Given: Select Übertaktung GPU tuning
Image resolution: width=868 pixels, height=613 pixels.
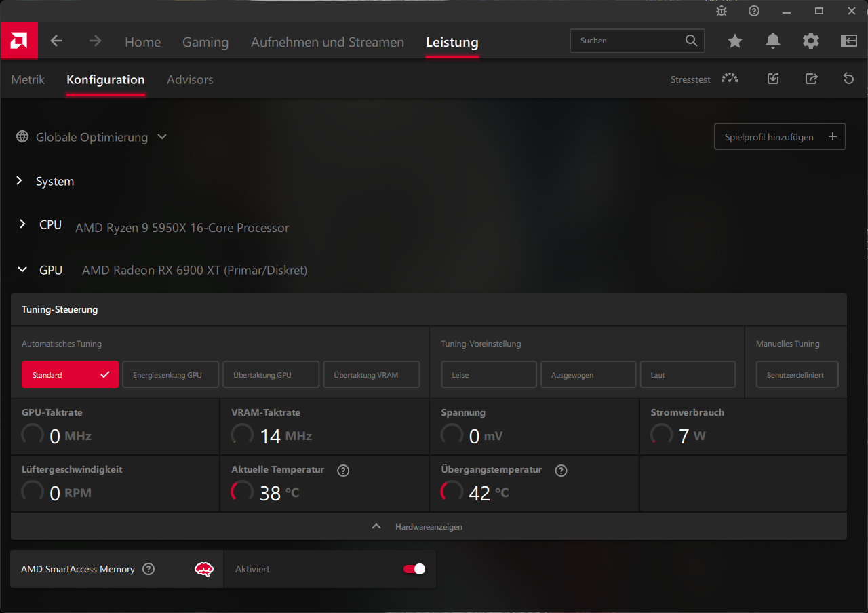Looking at the screenshot, I should [271, 374].
